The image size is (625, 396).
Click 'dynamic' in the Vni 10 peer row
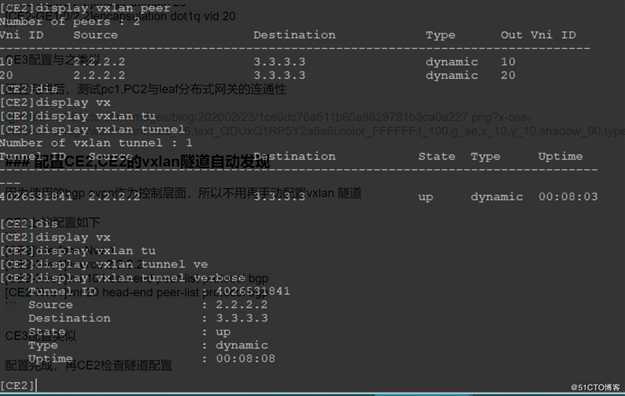[452, 62]
